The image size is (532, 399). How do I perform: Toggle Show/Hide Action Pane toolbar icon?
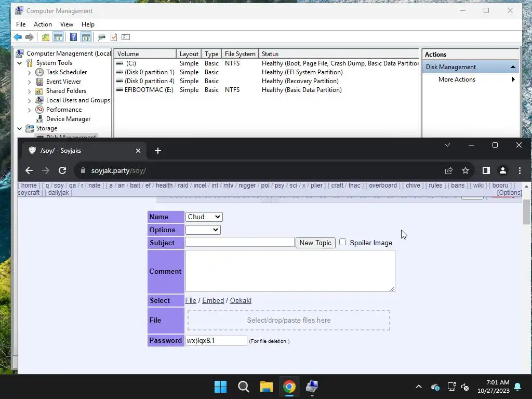[x=86, y=37]
